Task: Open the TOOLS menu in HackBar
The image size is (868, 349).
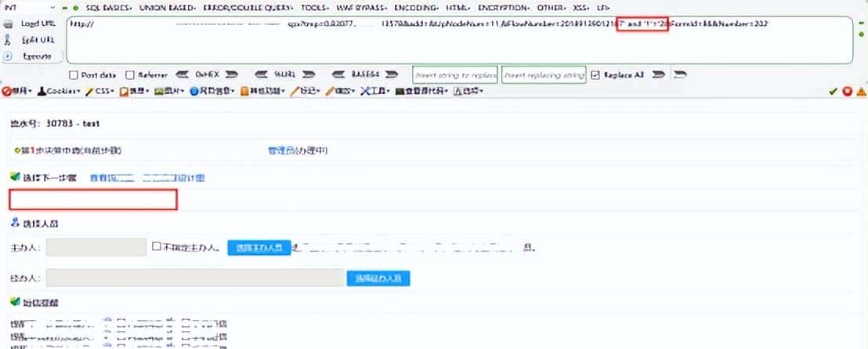Action: tap(314, 9)
